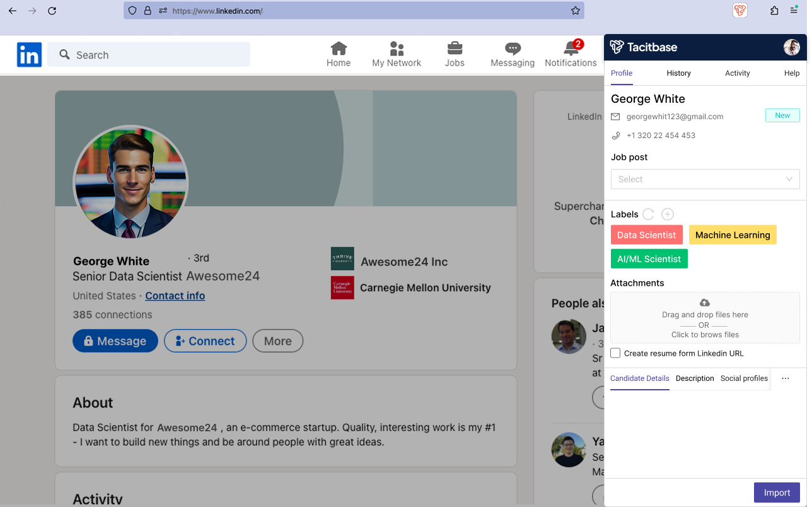This screenshot has height=507, width=812.
Task: Open the Notifications bell icon
Action: [x=571, y=49]
